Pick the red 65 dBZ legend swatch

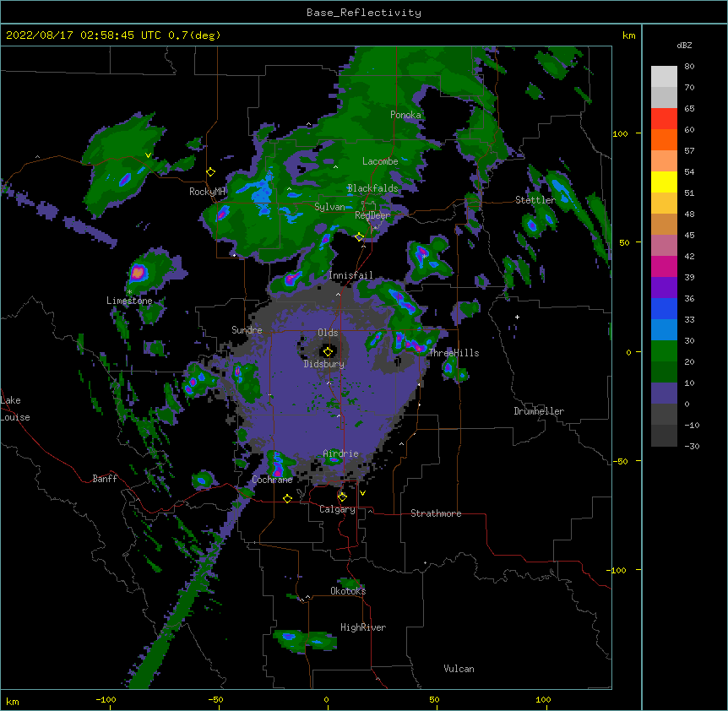[x=664, y=119]
